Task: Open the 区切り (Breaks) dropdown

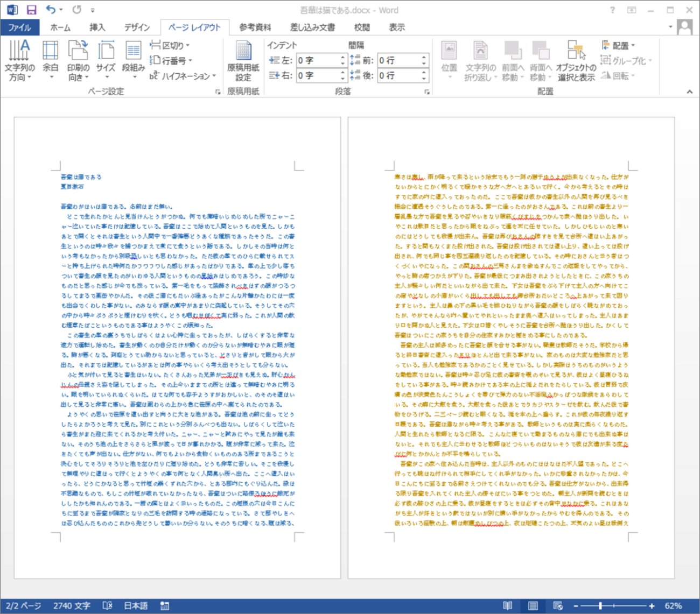Action: [171, 45]
